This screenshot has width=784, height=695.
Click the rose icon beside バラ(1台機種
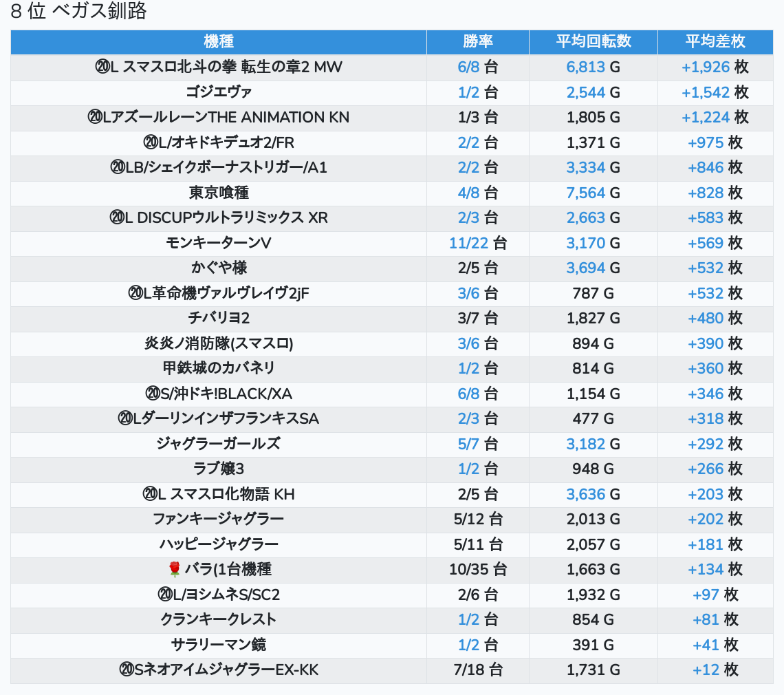174,569
